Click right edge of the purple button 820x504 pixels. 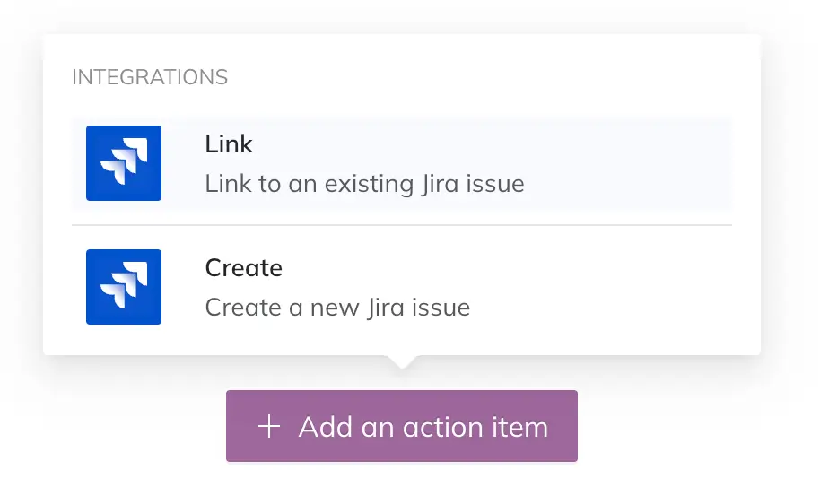[569, 427]
